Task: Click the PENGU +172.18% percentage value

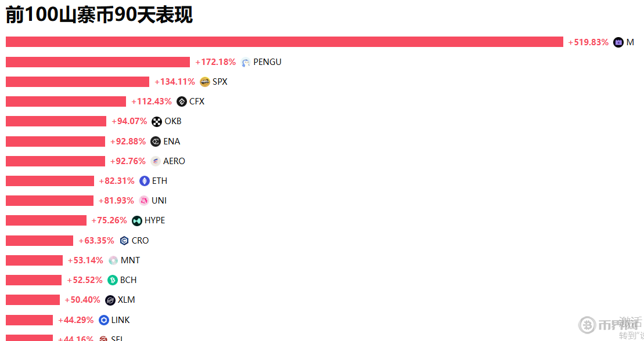Action: [x=215, y=62]
